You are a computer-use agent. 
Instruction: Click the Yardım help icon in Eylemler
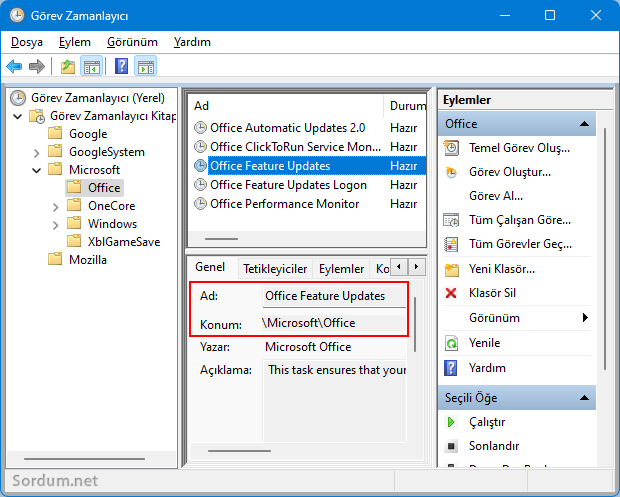click(x=451, y=368)
